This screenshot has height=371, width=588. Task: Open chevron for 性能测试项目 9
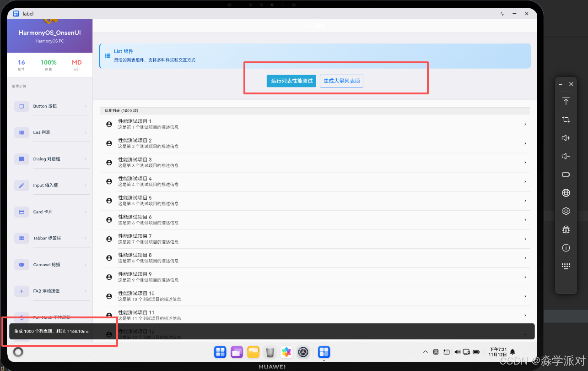[x=525, y=277]
